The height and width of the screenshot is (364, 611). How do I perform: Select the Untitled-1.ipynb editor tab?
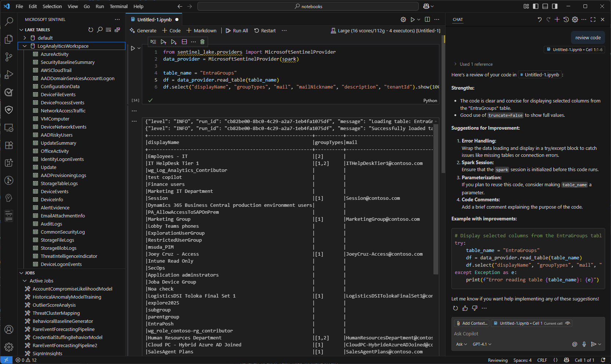pyautogui.click(x=154, y=19)
